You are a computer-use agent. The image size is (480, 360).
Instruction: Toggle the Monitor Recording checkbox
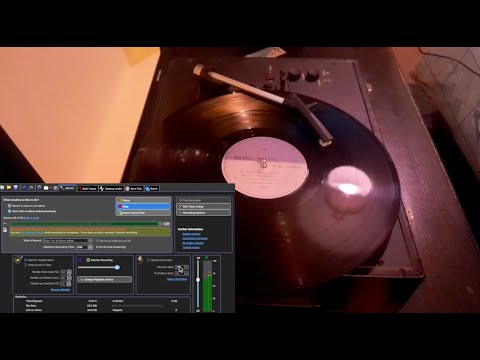click(88, 260)
